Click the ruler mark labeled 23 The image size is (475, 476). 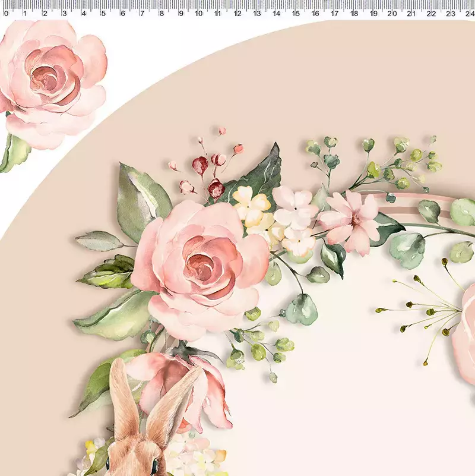click(x=451, y=13)
